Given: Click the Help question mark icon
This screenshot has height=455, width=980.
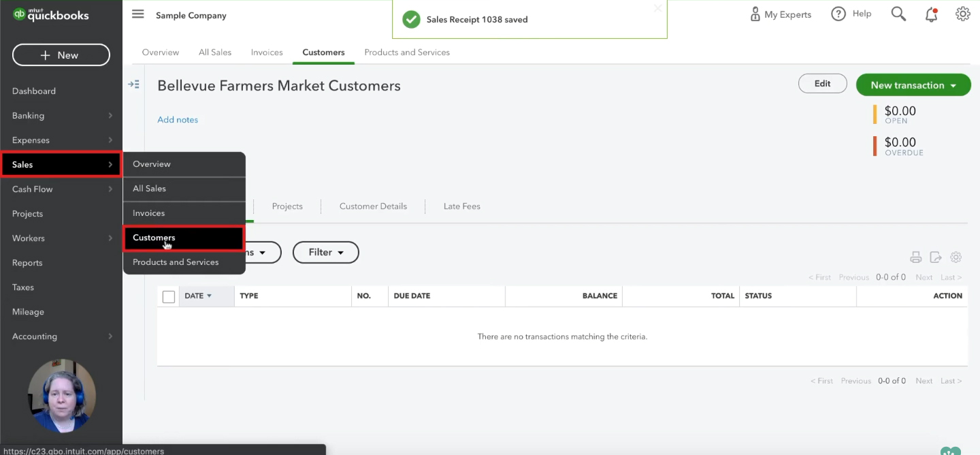Looking at the screenshot, I should click(838, 14).
